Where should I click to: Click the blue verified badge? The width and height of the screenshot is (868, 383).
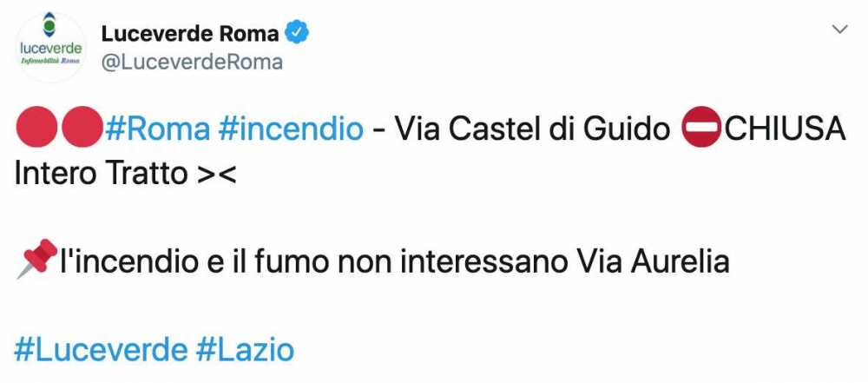[298, 34]
